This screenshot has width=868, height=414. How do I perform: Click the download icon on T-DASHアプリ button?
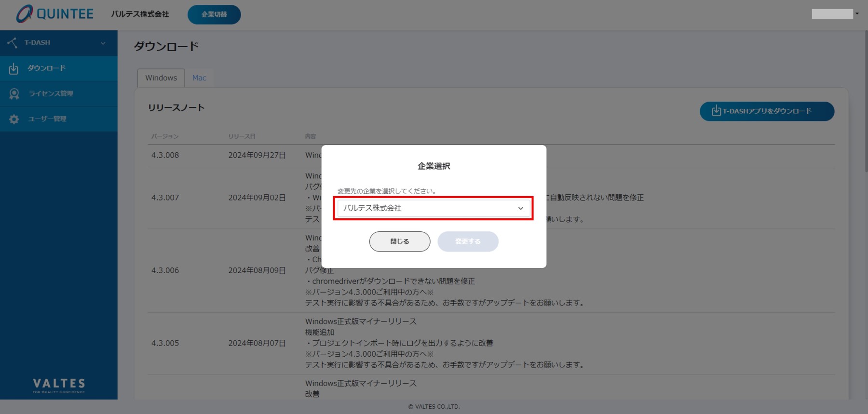[x=716, y=111]
